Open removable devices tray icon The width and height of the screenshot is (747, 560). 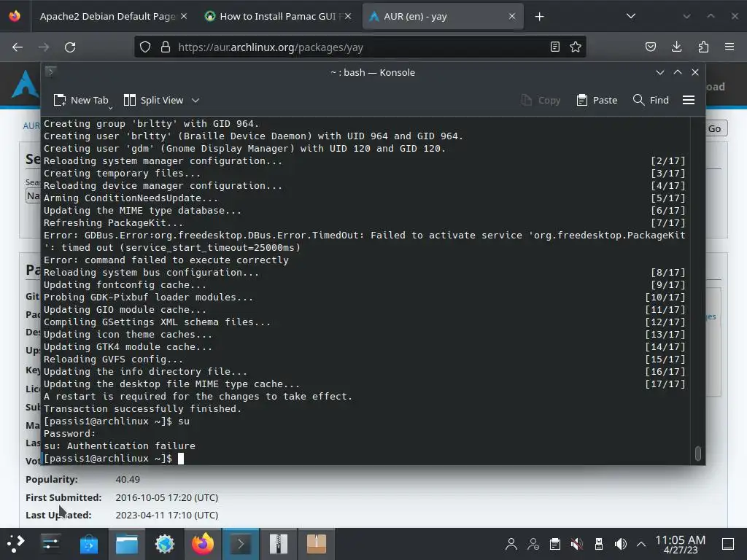pyautogui.click(x=599, y=544)
